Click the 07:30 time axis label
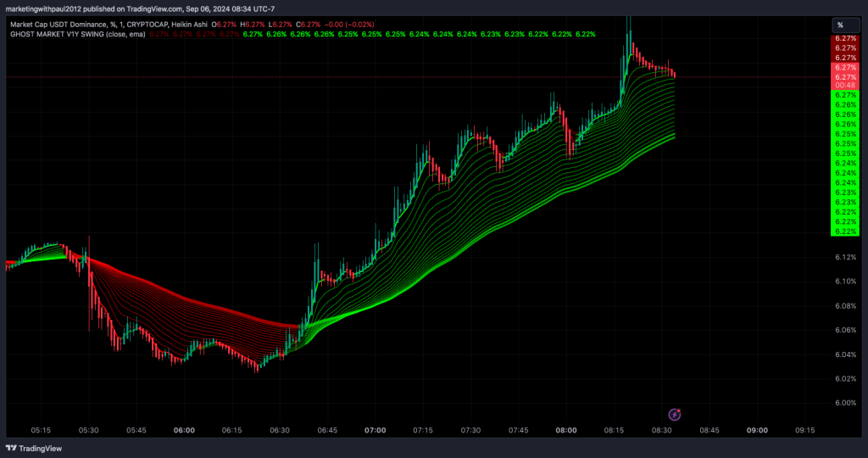Viewport: 868px width, 458px height. (x=470, y=430)
